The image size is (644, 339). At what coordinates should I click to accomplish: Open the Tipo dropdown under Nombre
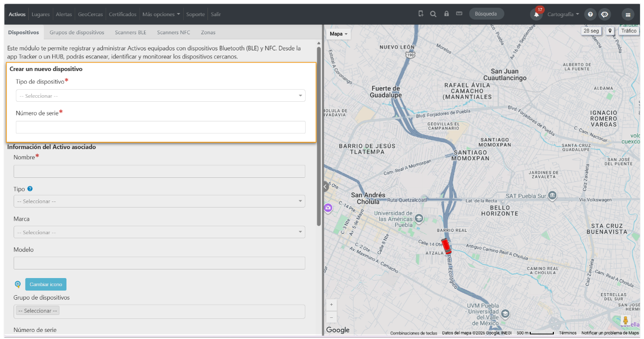[x=159, y=201]
